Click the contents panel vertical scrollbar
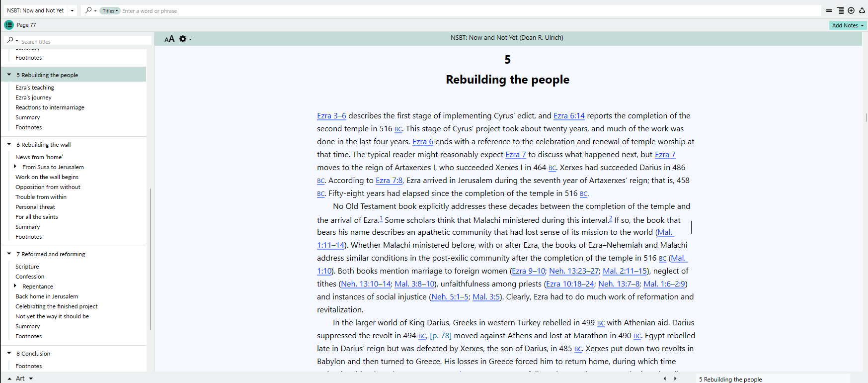This screenshot has width=868, height=383. point(150,259)
